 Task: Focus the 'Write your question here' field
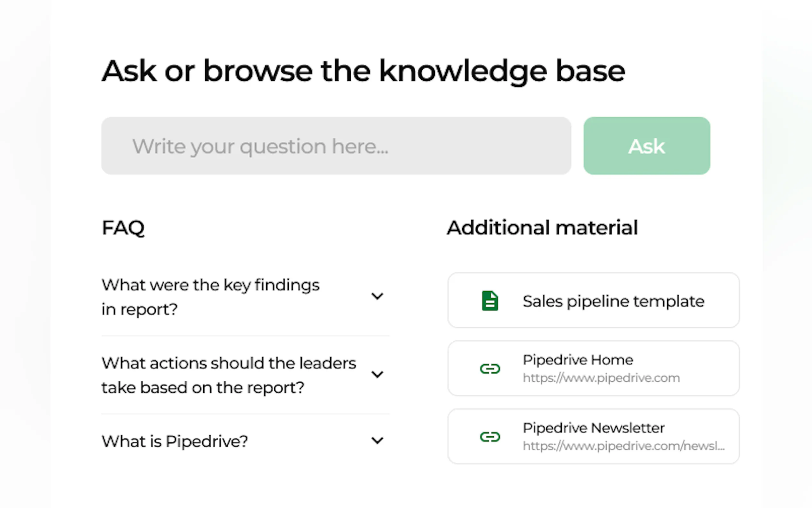[336, 146]
